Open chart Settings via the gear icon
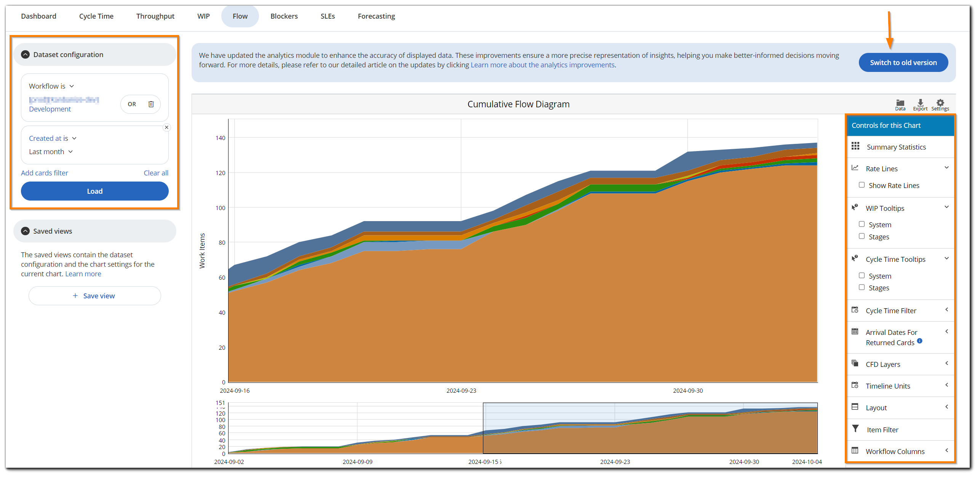The height and width of the screenshot is (478, 980). pyautogui.click(x=940, y=104)
